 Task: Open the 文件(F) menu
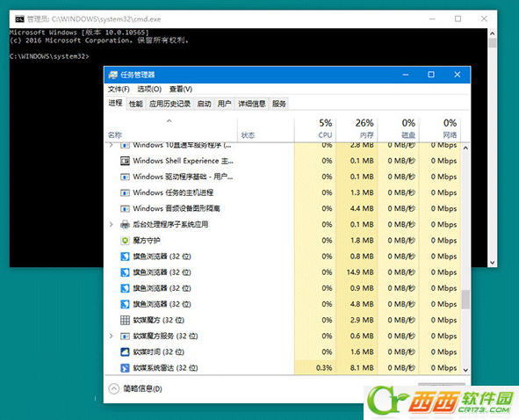tap(119, 89)
